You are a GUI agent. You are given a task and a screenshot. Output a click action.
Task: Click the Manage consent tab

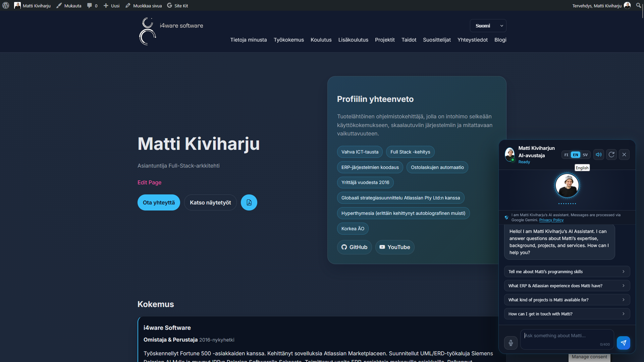click(x=589, y=357)
